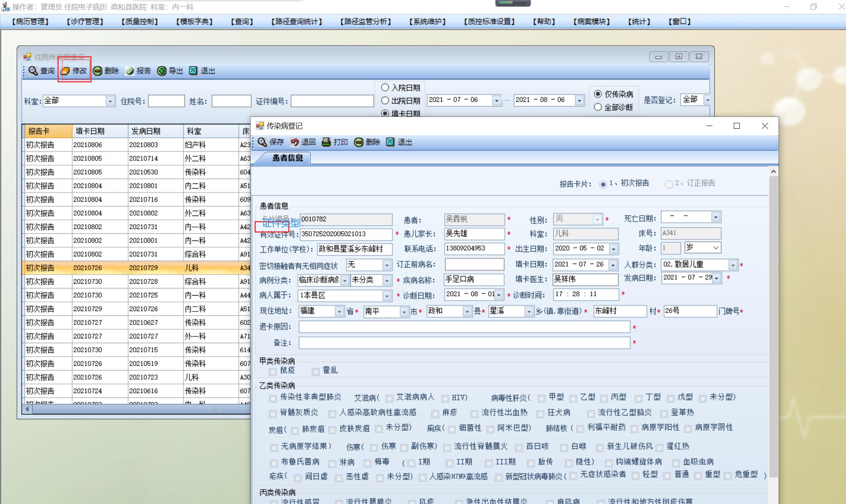Open the 人群分类 dropdown
Viewport: 846px width, 504px height.
click(733, 265)
